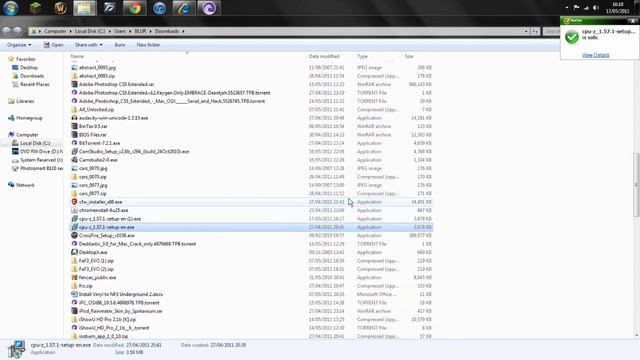Click the DesktopX.exe file icon
The height and width of the screenshot is (360, 640).
click(74, 252)
